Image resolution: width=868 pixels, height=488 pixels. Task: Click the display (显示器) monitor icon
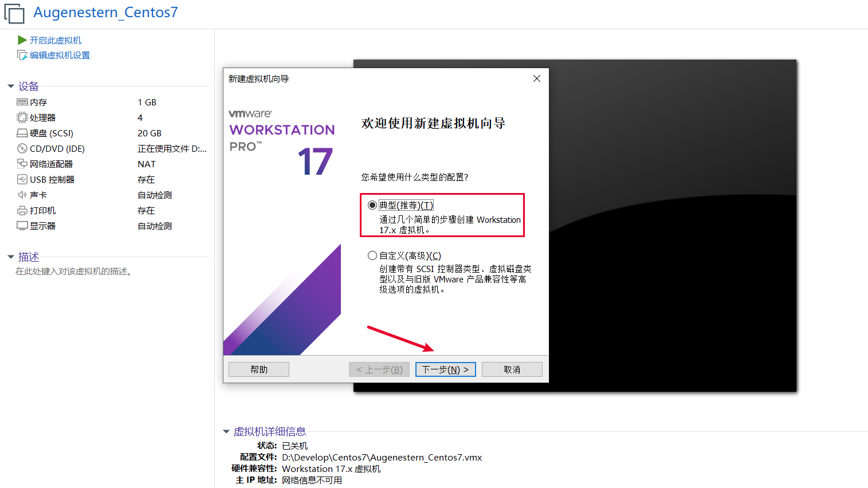(22, 226)
